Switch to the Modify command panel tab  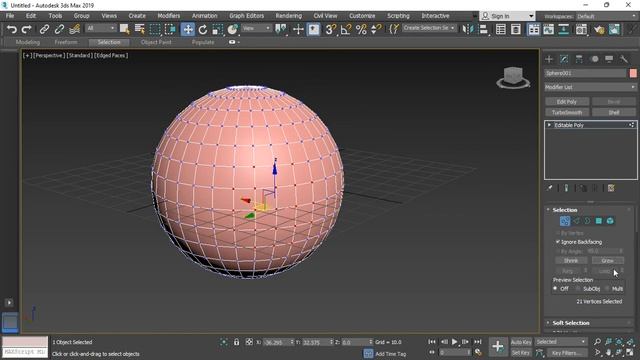click(564, 59)
